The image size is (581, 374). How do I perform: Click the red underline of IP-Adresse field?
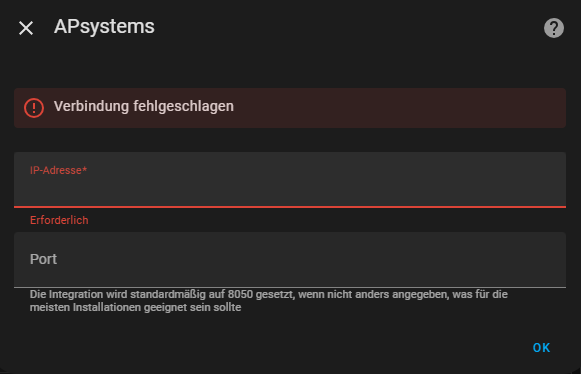click(290, 206)
